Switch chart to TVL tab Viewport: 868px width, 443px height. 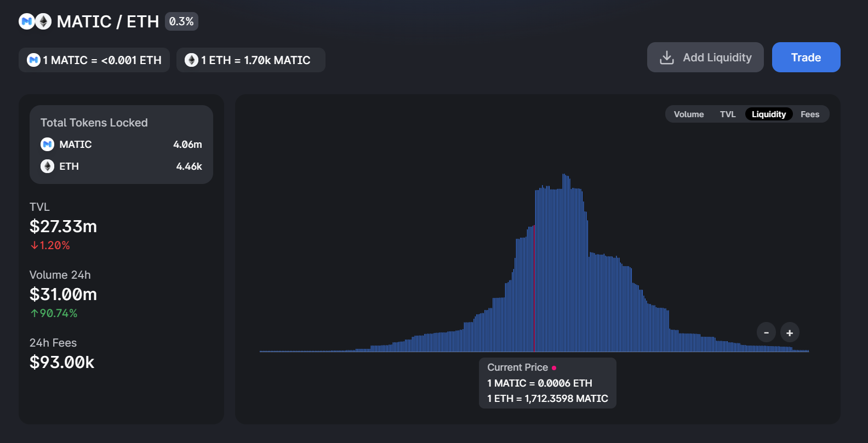click(x=728, y=114)
